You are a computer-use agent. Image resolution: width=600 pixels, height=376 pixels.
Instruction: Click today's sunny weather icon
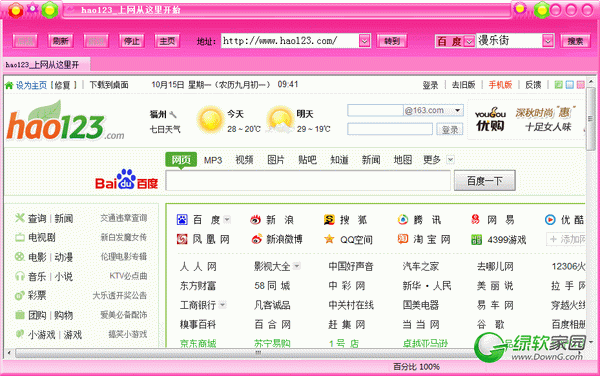point(210,119)
